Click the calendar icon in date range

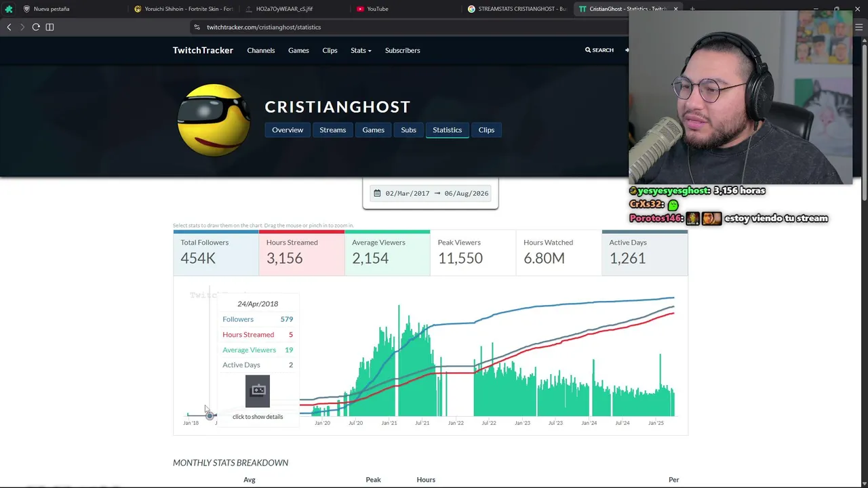point(377,193)
